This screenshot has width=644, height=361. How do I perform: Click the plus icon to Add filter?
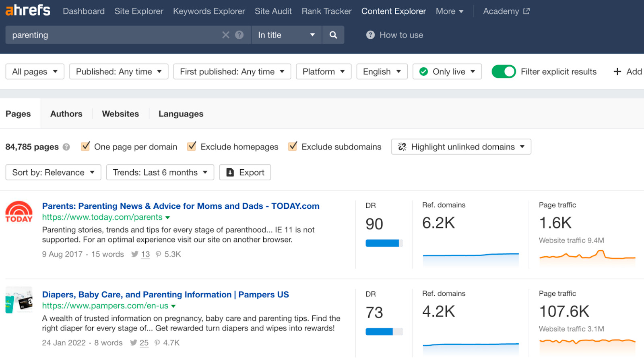pos(617,72)
